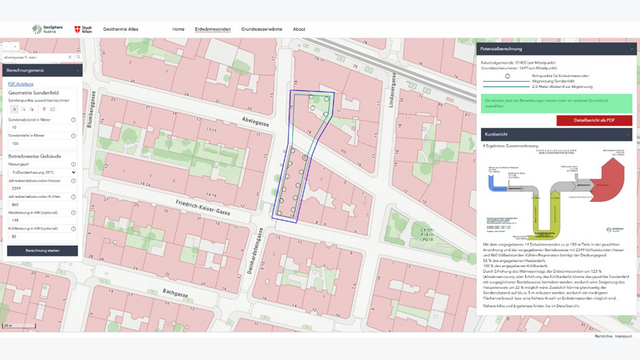Click the green calculation status message
The height and width of the screenshot is (360, 640).
coord(556,103)
